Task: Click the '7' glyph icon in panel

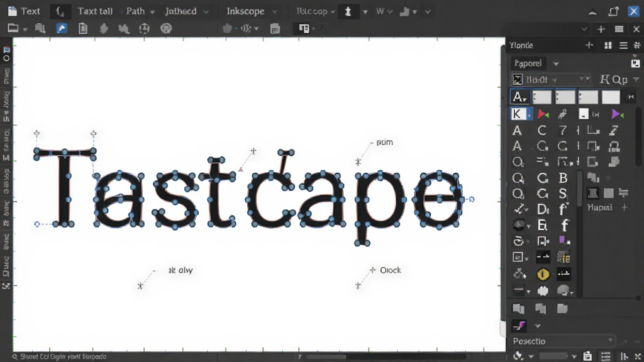Action: [563, 131]
